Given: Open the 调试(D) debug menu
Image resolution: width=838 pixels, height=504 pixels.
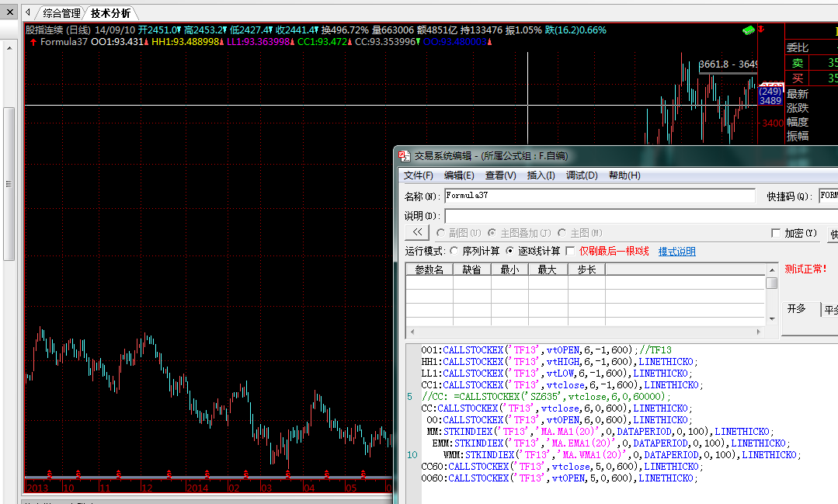Looking at the screenshot, I should pos(582,176).
